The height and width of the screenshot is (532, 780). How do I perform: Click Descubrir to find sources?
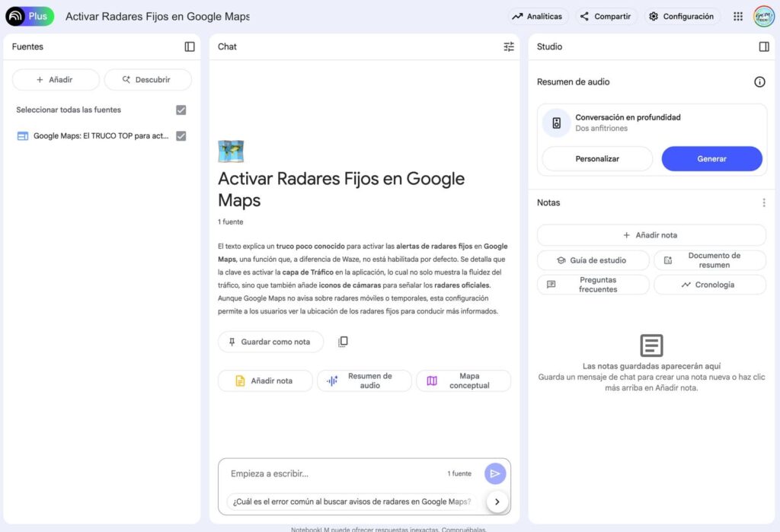click(147, 80)
